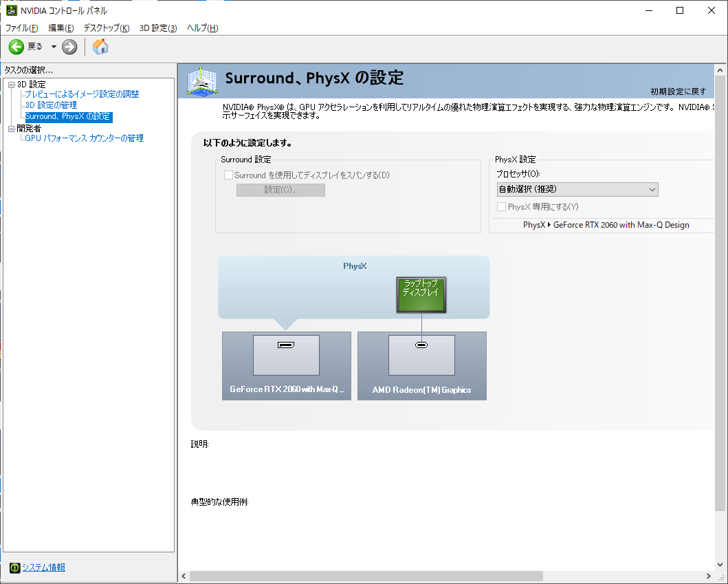Open the ヘルプ menu

click(x=202, y=28)
